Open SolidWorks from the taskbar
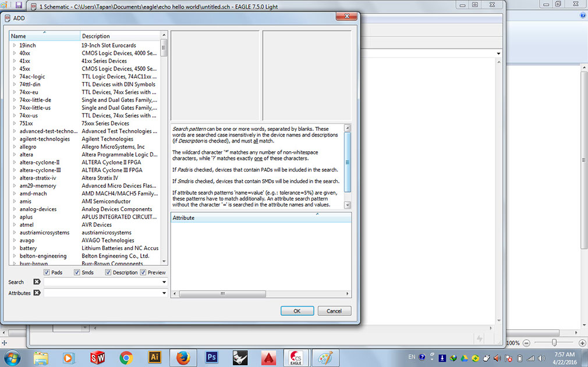588x367 pixels. [x=97, y=358]
